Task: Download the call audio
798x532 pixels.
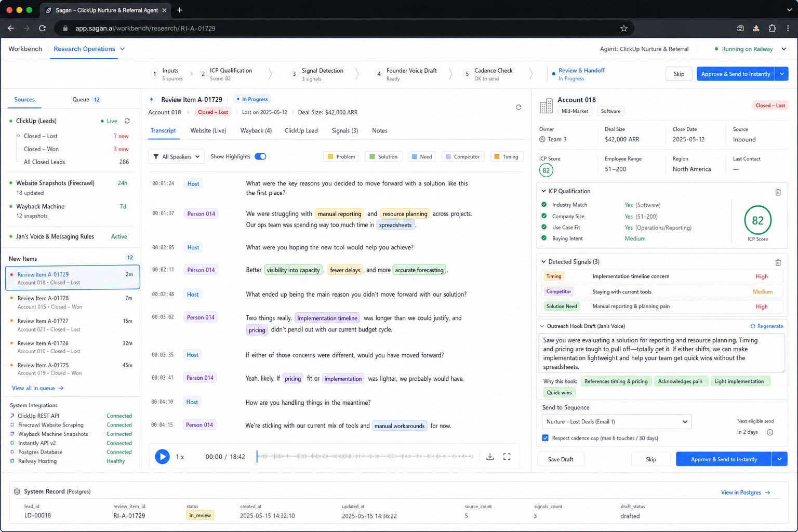Action: coord(490,457)
